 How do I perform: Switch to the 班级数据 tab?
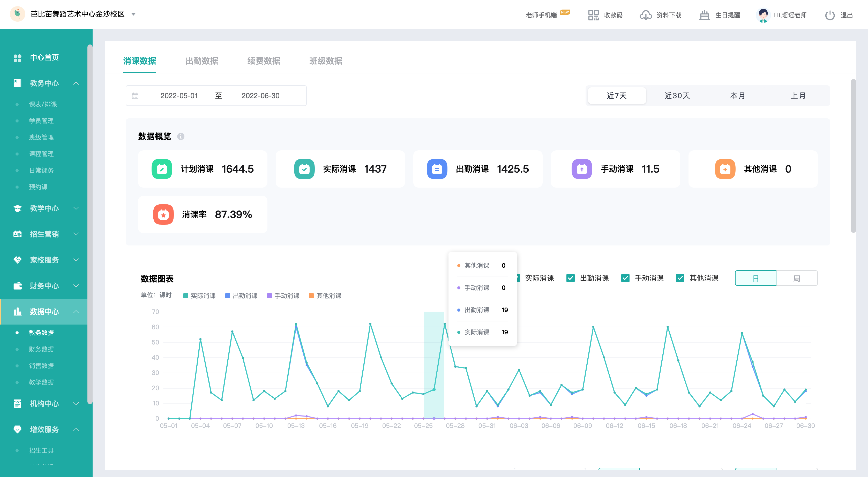pos(325,61)
